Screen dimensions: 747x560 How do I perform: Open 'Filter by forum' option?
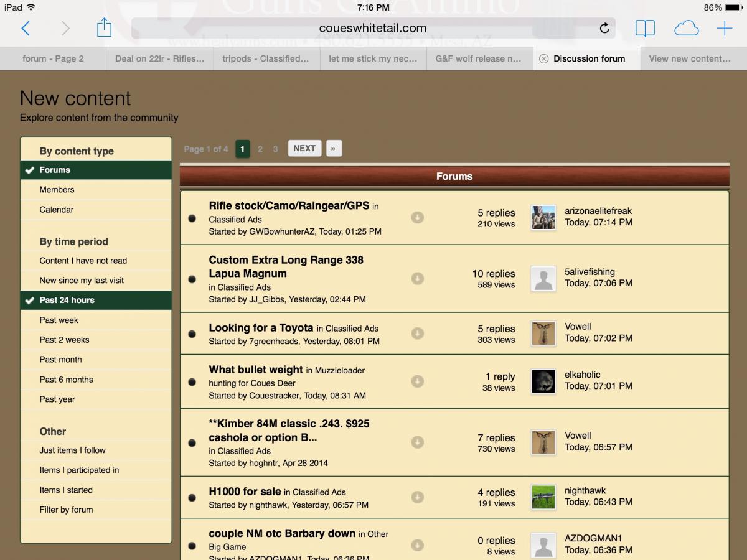tap(96, 510)
